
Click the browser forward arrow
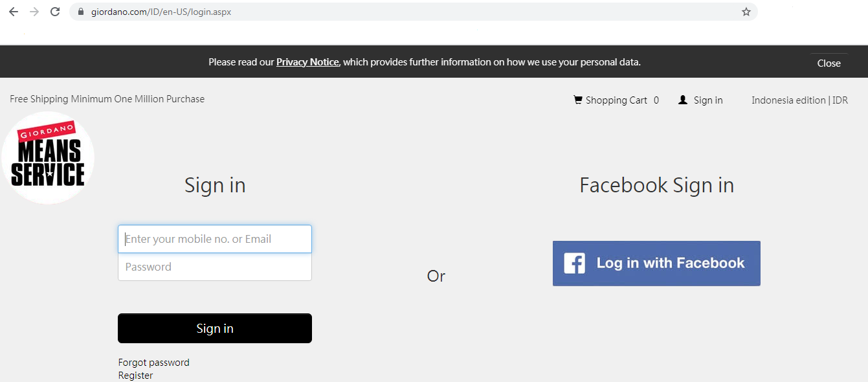pos(34,12)
